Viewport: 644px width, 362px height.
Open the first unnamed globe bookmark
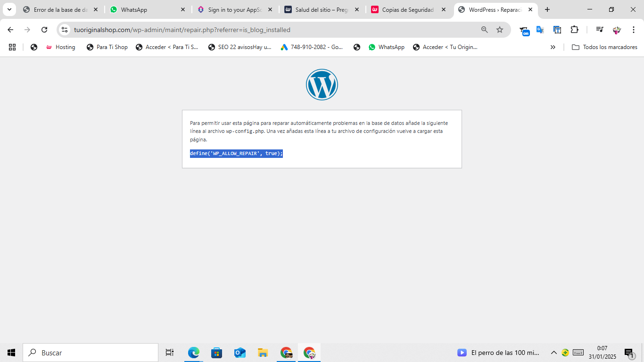(x=34, y=47)
